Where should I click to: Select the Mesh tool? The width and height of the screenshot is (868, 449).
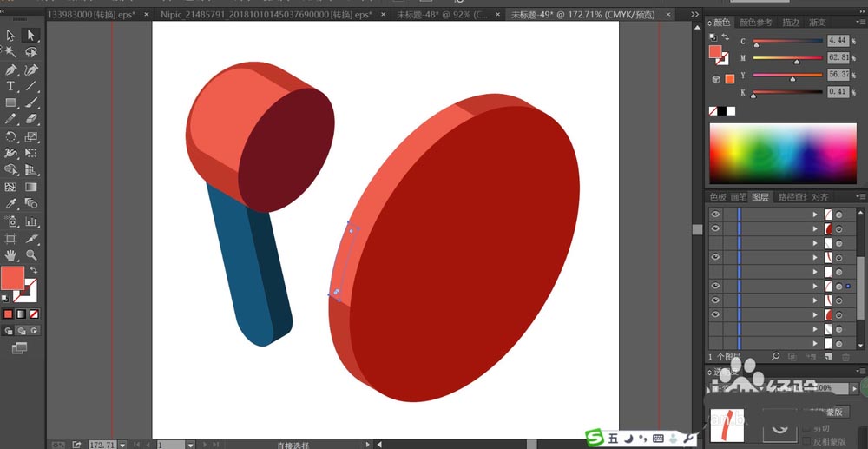10,187
